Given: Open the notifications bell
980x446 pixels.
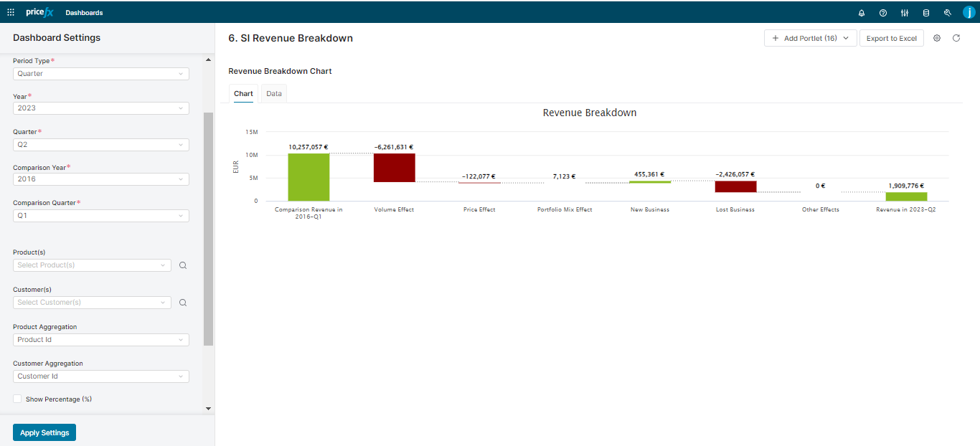Looking at the screenshot, I should click(861, 12).
